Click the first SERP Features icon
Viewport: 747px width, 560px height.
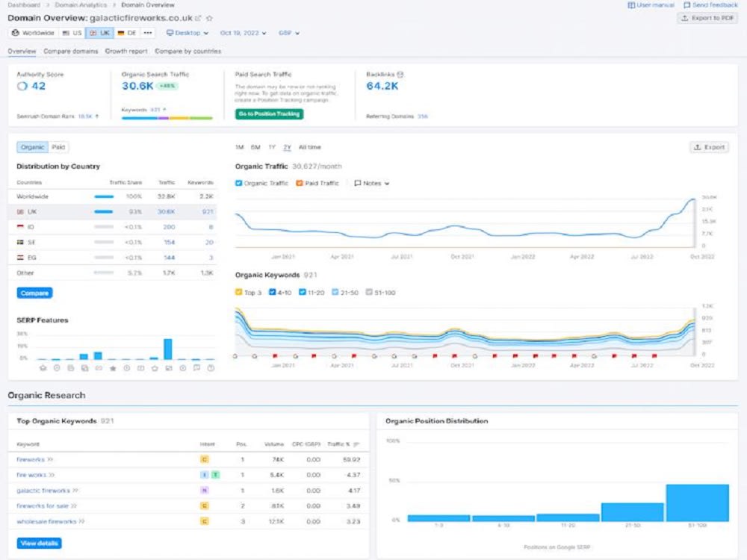tap(43, 368)
